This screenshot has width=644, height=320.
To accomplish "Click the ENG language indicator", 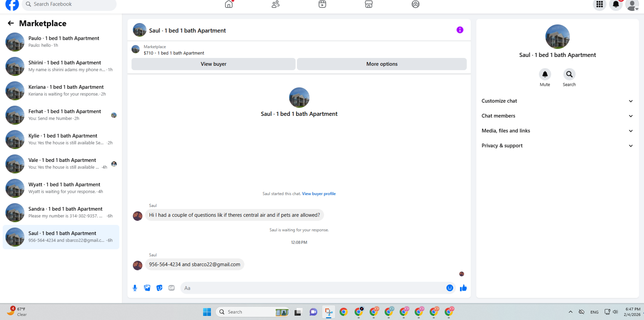I will (594, 312).
